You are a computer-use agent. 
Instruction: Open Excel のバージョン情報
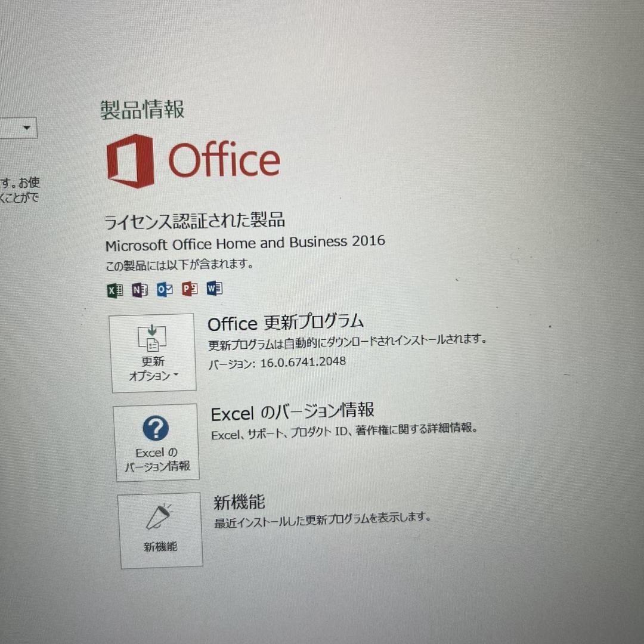[156, 442]
